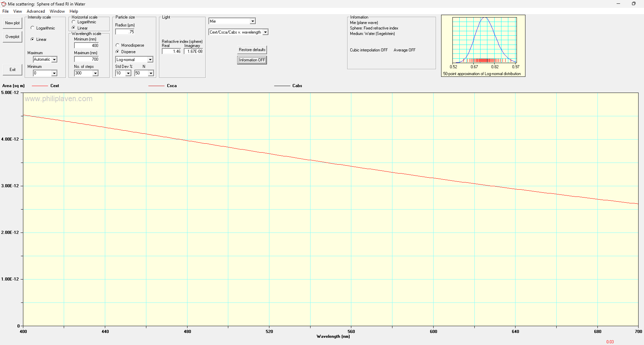Select Monodisperse particle size option
The width and height of the screenshot is (644, 345).
click(x=118, y=45)
